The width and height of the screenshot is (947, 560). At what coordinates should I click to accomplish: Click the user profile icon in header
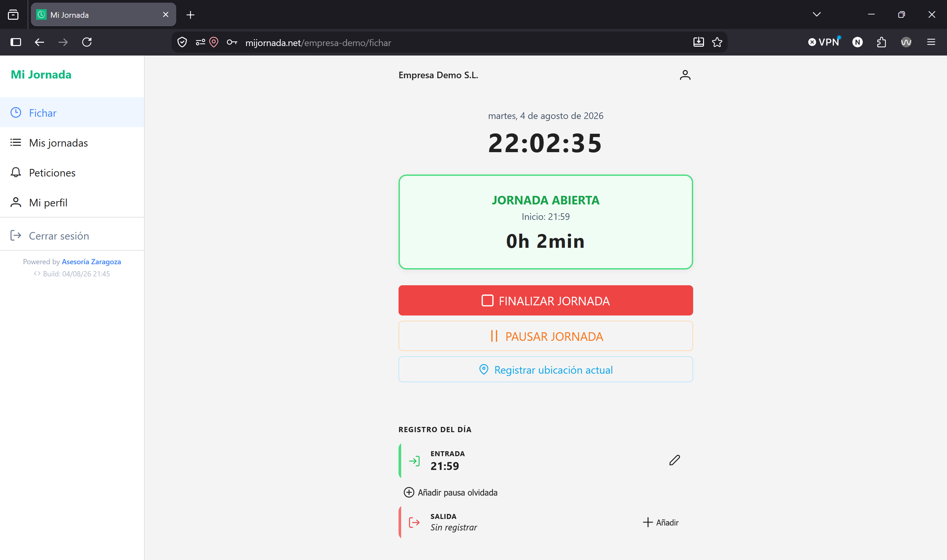click(x=685, y=75)
